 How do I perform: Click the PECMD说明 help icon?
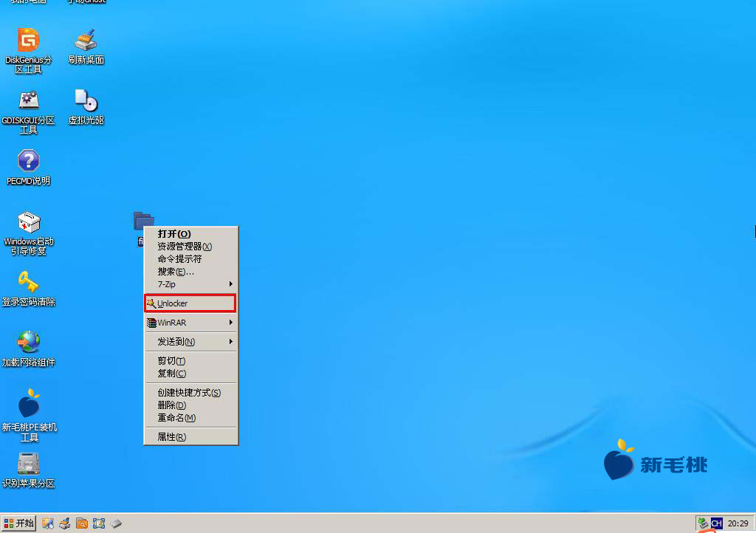pyautogui.click(x=29, y=168)
